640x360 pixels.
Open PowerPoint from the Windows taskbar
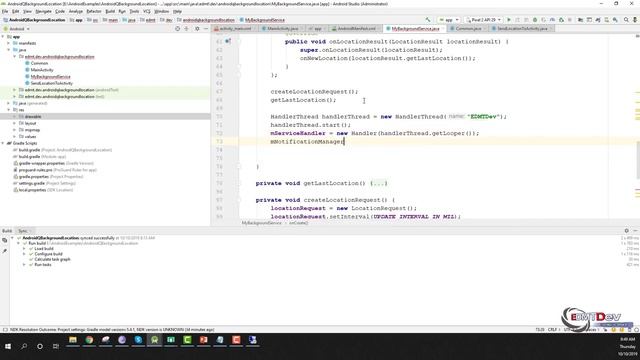point(204,340)
